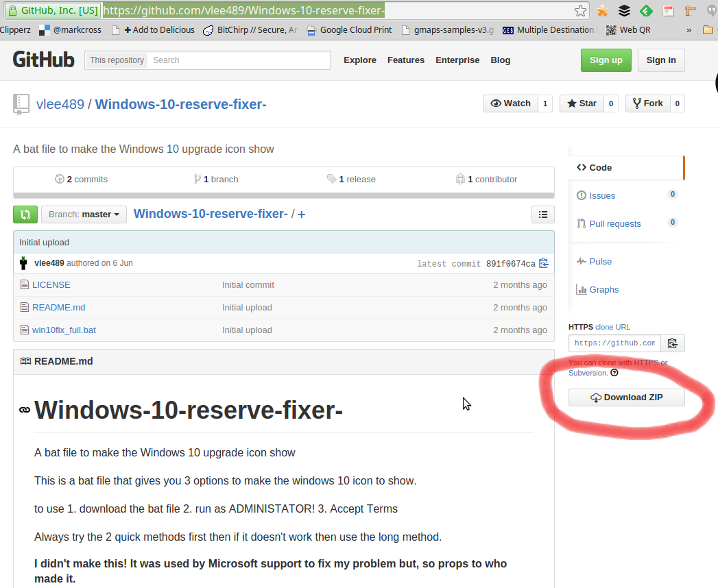Viewport: 718px width, 588px height.
Task: Click the Windows-10-reserve-fixer- breadcrumb path link
Action: coord(211,214)
